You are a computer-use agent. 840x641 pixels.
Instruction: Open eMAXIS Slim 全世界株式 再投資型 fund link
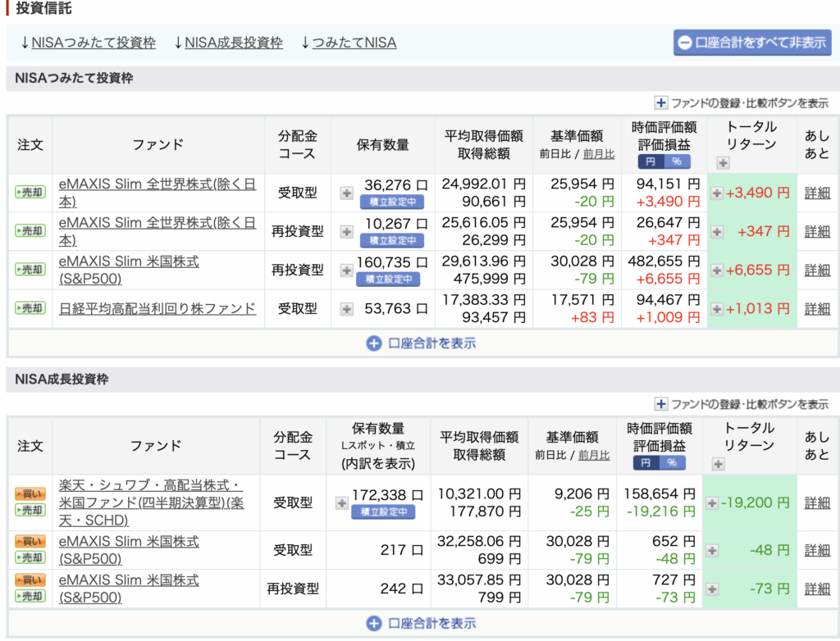point(157,231)
